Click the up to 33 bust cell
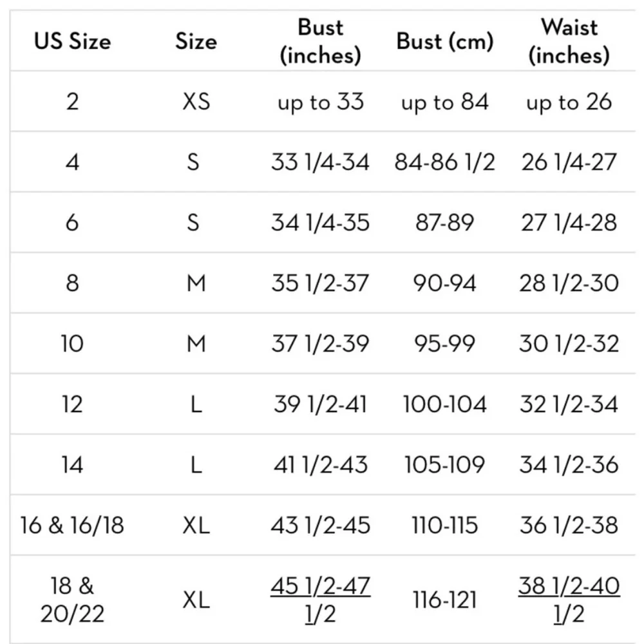The height and width of the screenshot is (644, 644). click(x=320, y=102)
